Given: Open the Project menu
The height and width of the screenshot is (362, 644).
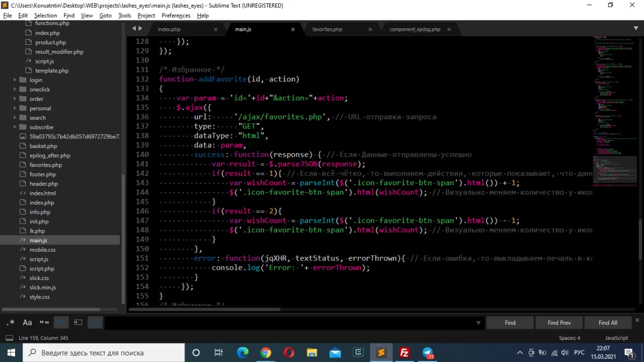Looking at the screenshot, I should pyautogui.click(x=146, y=16).
